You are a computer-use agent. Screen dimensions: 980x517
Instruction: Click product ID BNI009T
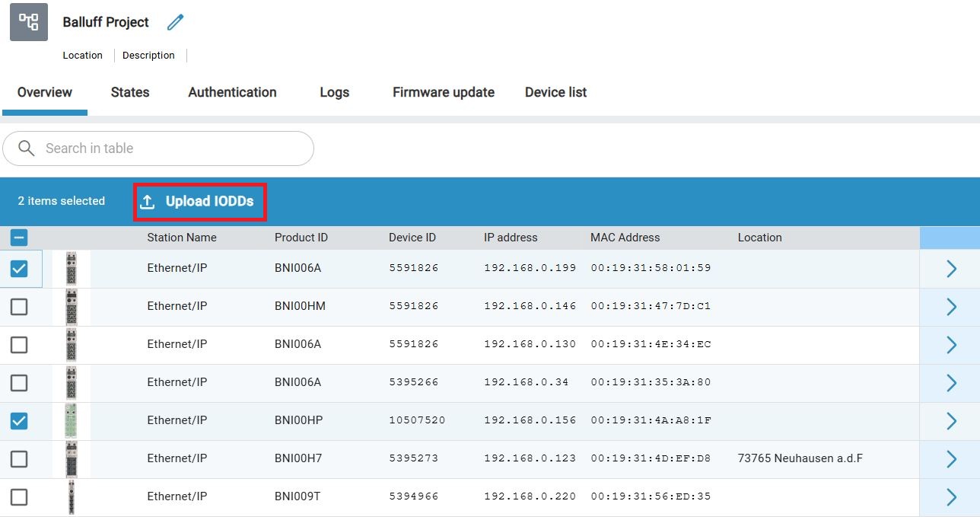[x=298, y=496]
